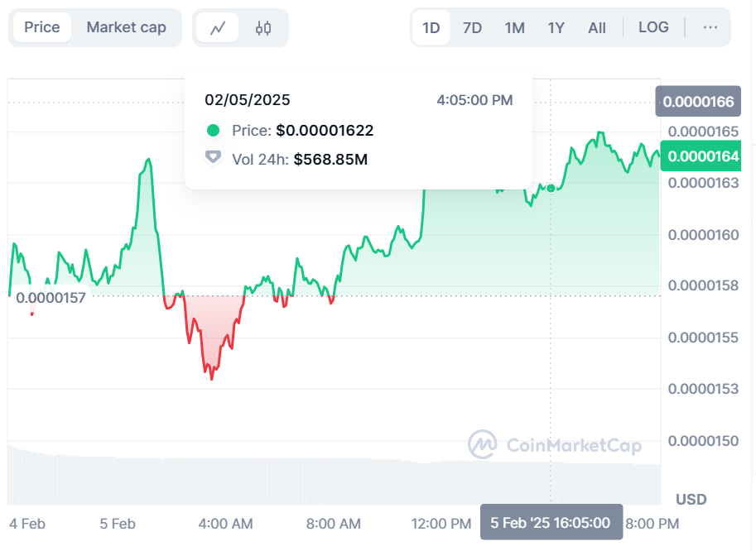
Task: Toggle the LOG scale
Action: [653, 27]
